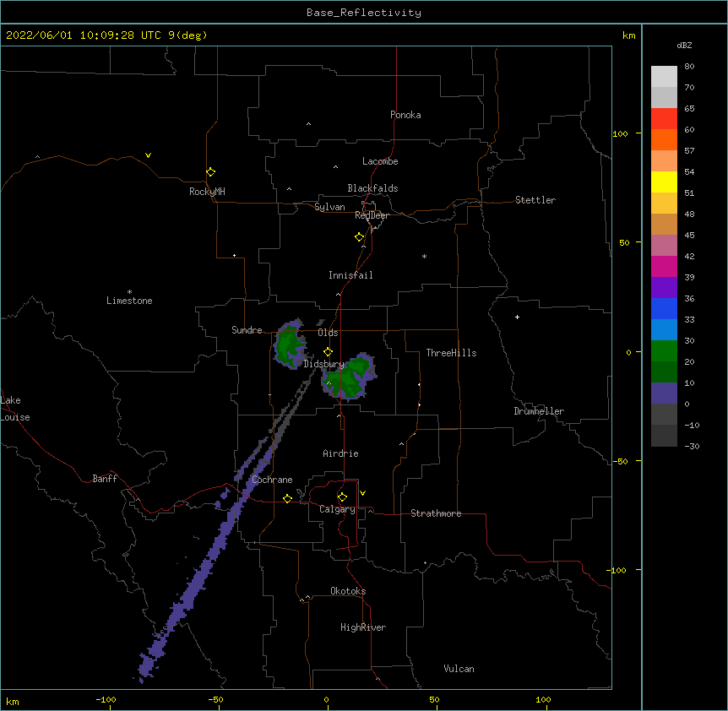Click the yellow V marker northwest of RockyMH
Screen dimensions: 728x711
[148, 155]
